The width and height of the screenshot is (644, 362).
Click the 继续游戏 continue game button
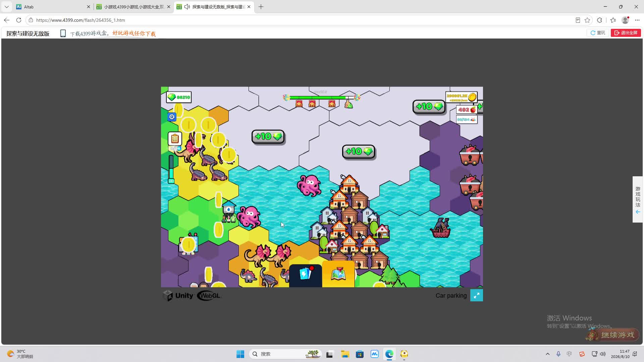click(x=612, y=335)
